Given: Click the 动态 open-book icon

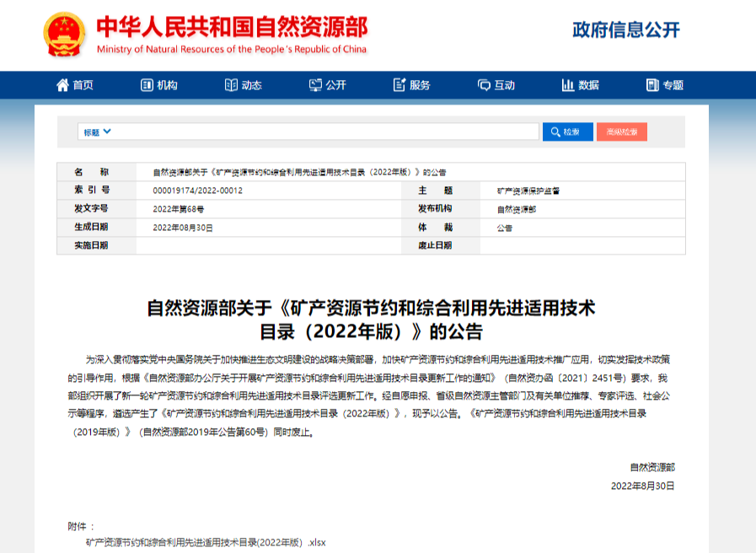Looking at the screenshot, I should 231,85.
